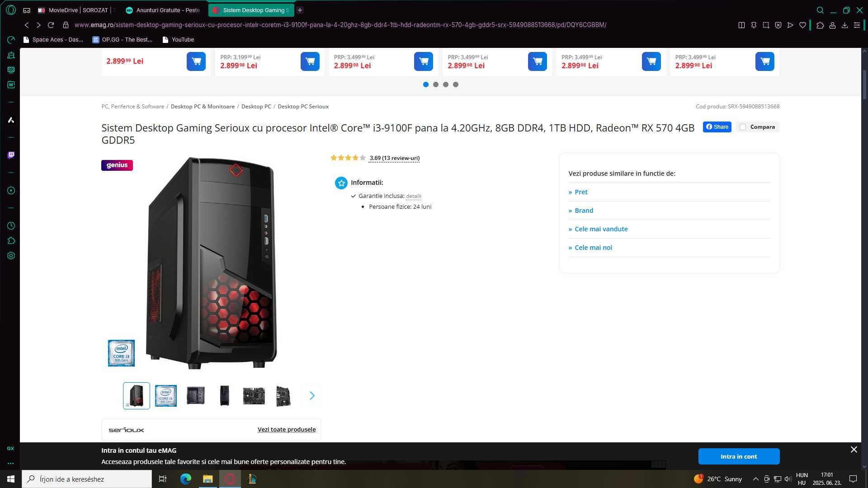The image size is (868, 488).
Task: Select the motherboard top-view thumbnail
Action: pyautogui.click(x=254, y=396)
